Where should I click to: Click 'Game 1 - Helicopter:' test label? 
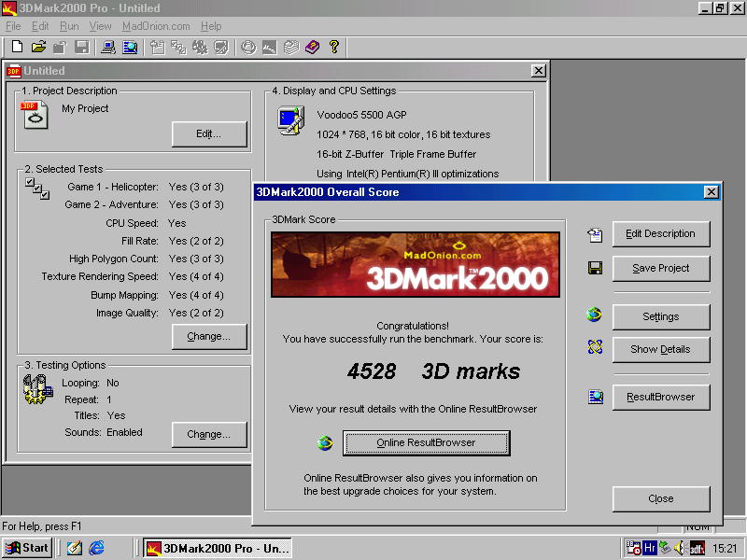112,188
